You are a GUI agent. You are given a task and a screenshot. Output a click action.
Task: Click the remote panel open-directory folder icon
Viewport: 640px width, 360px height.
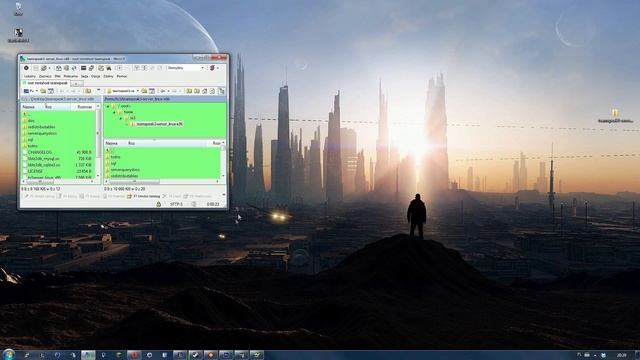click(144, 91)
